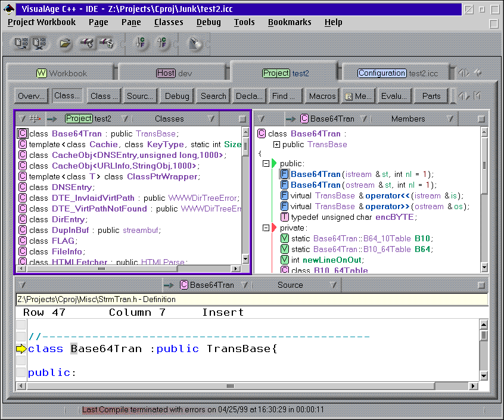Collapse the public members section

tap(266, 164)
